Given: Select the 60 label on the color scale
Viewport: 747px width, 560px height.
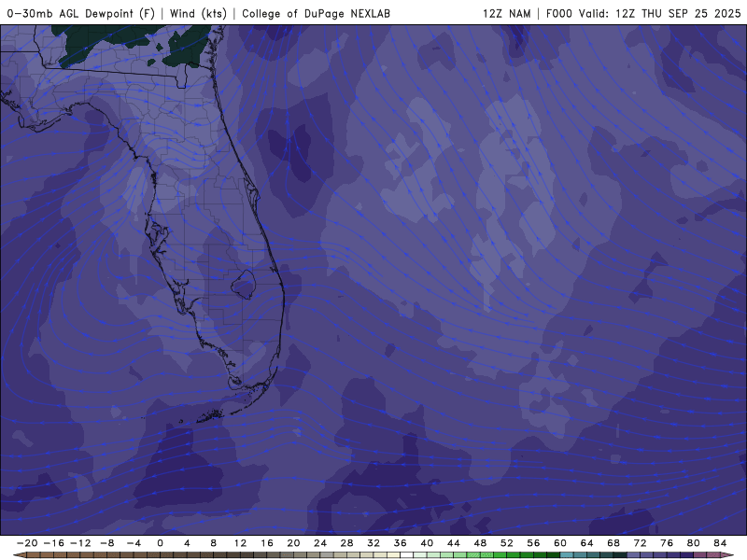Looking at the screenshot, I should (560, 543).
